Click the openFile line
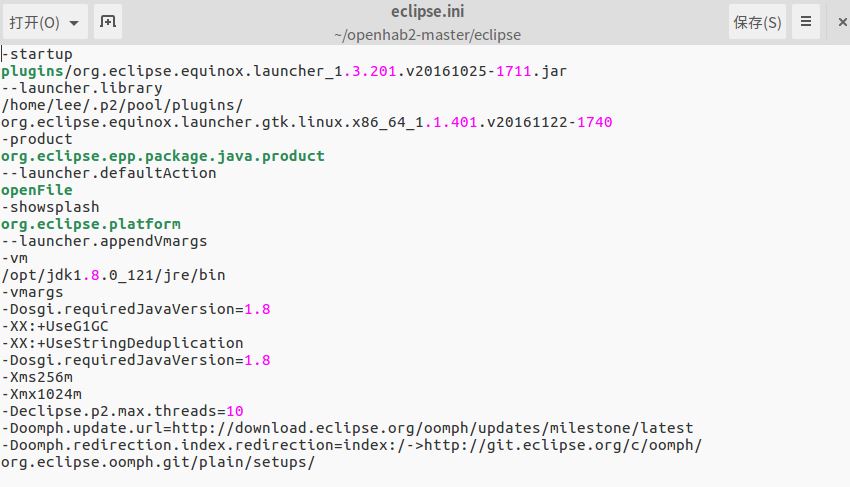This screenshot has width=850, height=487. tap(37, 190)
